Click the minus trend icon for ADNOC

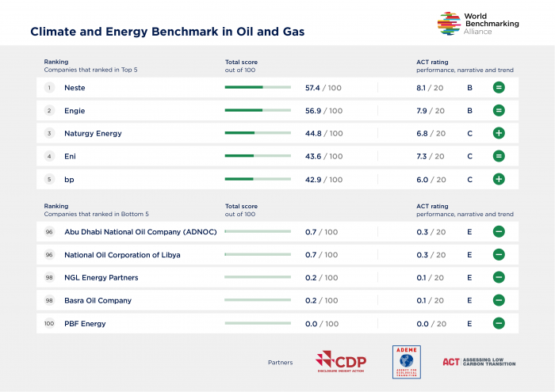pyautogui.click(x=499, y=232)
